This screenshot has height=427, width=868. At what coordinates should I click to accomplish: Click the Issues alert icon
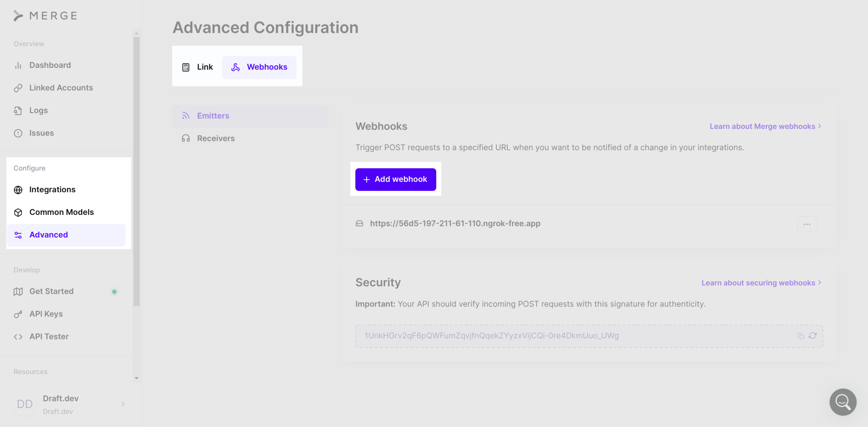click(18, 133)
